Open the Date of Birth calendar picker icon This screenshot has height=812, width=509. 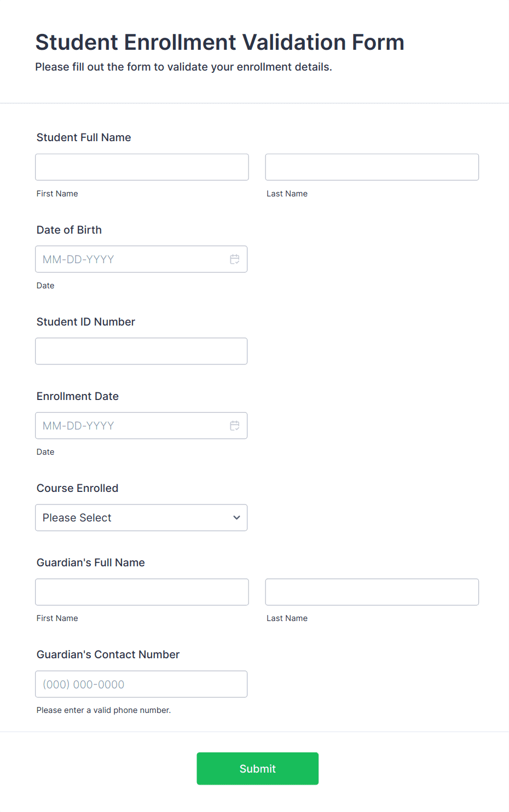[235, 259]
